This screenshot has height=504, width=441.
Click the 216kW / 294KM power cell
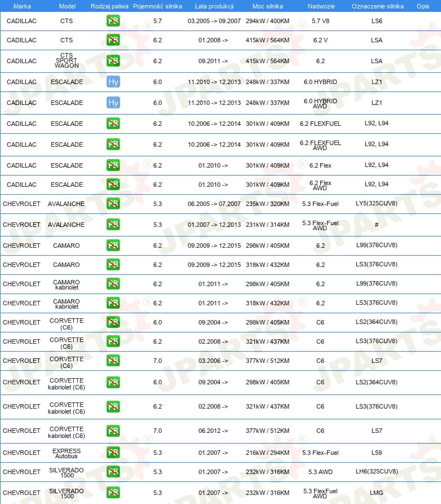[x=267, y=453]
